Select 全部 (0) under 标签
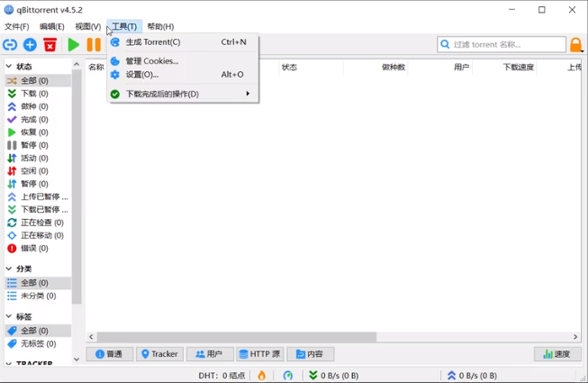Viewport: 588px width, 383px height. coord(38,331)
